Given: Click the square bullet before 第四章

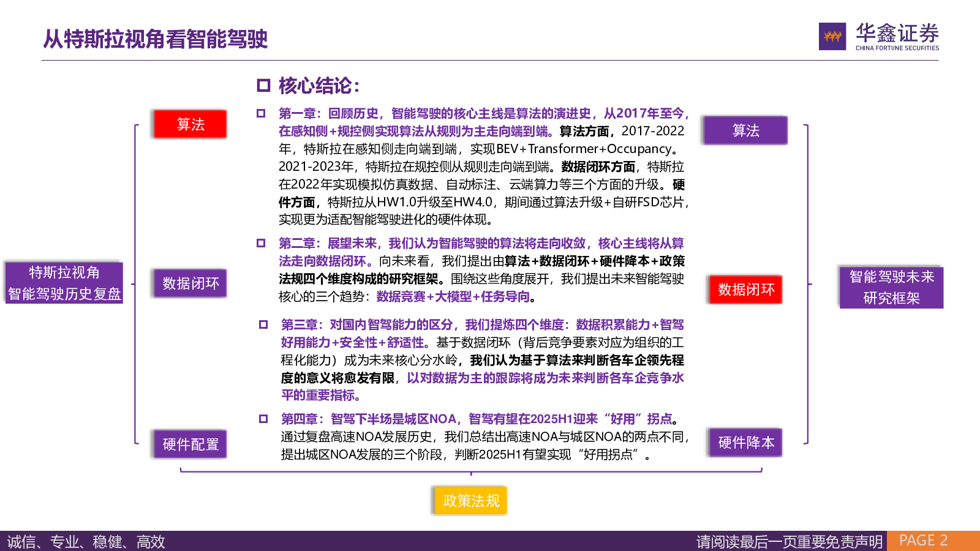Looking at the screenshot, I should pyautogui.click(x=263, y=419).
